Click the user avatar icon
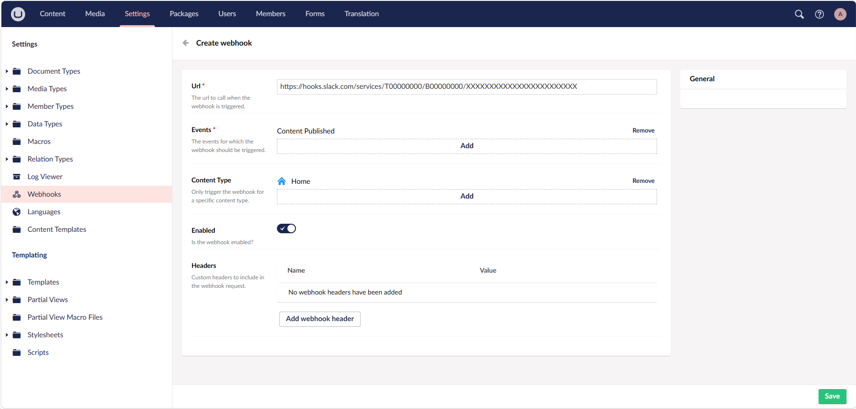 [840, 14]
